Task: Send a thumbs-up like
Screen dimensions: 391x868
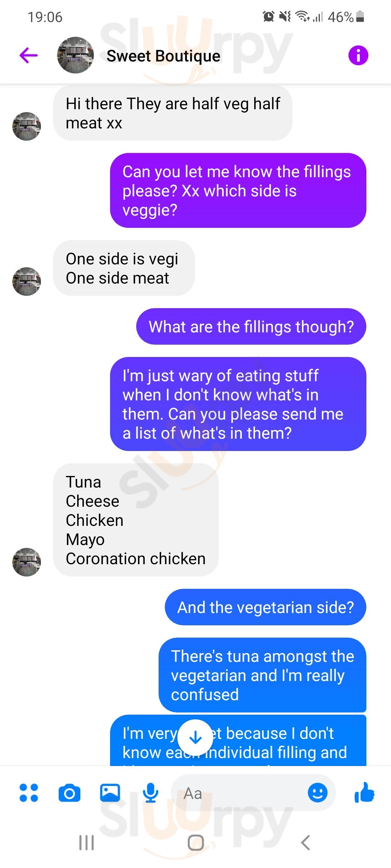Action: 365,792
